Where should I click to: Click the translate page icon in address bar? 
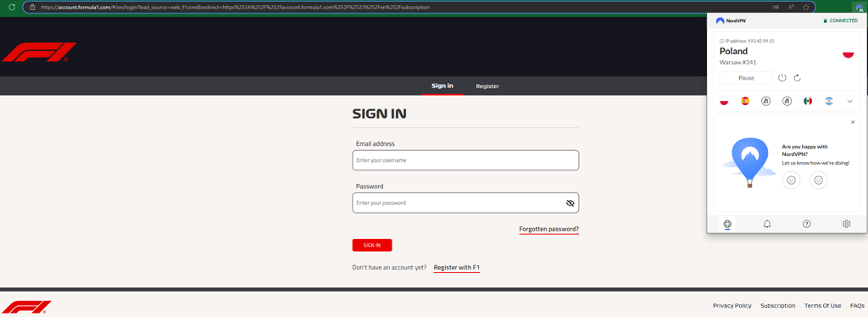776,7
